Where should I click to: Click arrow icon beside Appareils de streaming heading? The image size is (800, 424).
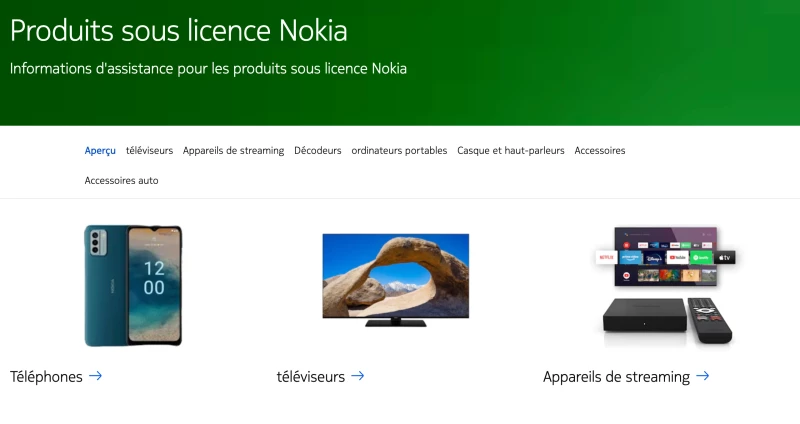pos(703,376)
